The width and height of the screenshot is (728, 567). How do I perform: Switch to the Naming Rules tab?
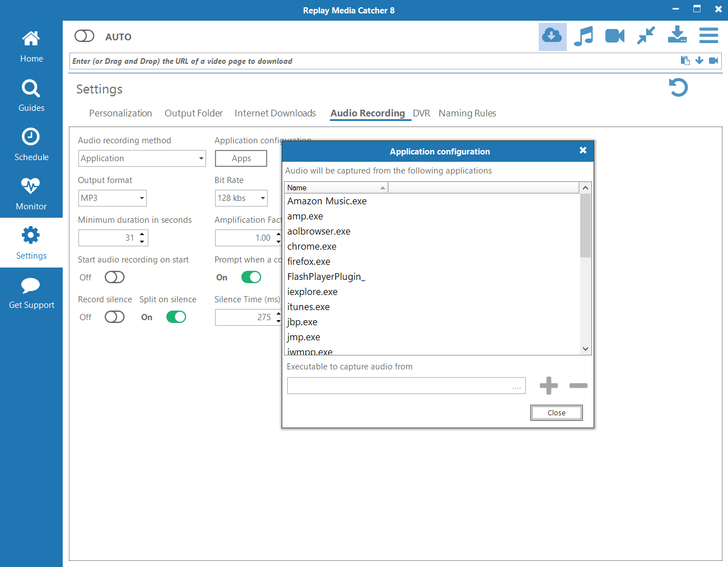coord(467,113)
